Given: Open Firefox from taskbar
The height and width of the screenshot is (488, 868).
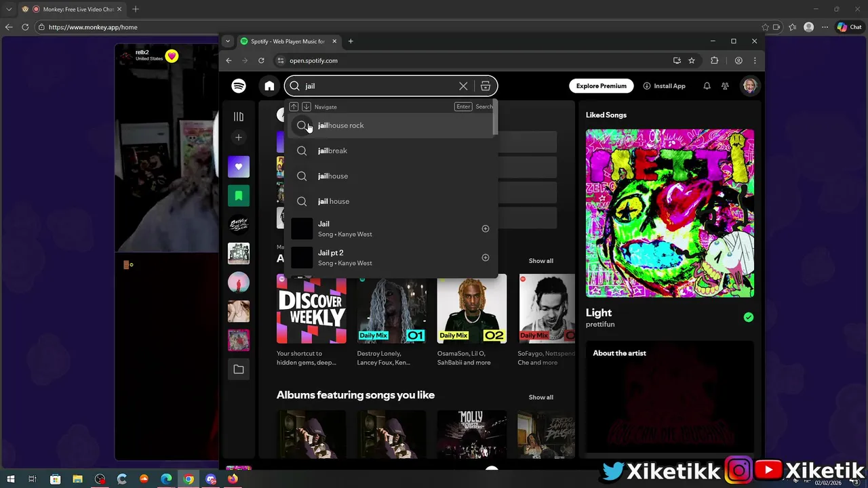Looking at the screenshot, I should coord(233,479).
